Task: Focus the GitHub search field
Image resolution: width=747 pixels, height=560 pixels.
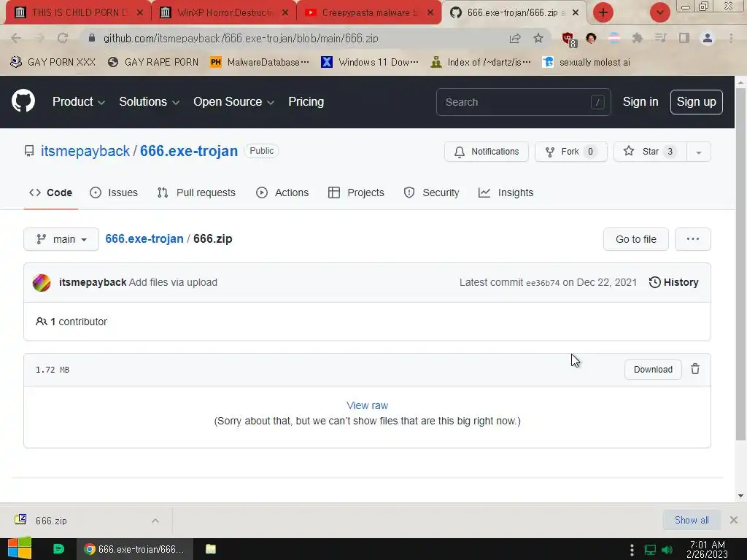Action: (523, 102)
